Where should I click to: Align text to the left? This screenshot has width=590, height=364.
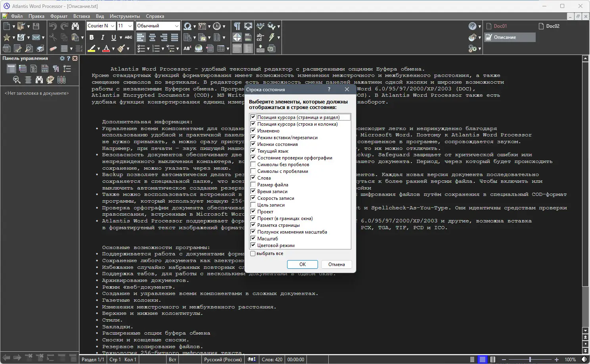(x=141, y=37)
